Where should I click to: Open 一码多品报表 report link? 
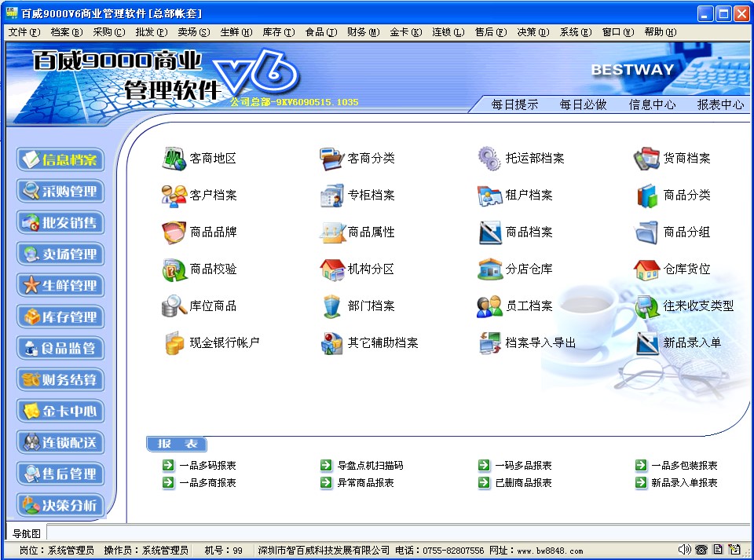[x=524, y=465]
